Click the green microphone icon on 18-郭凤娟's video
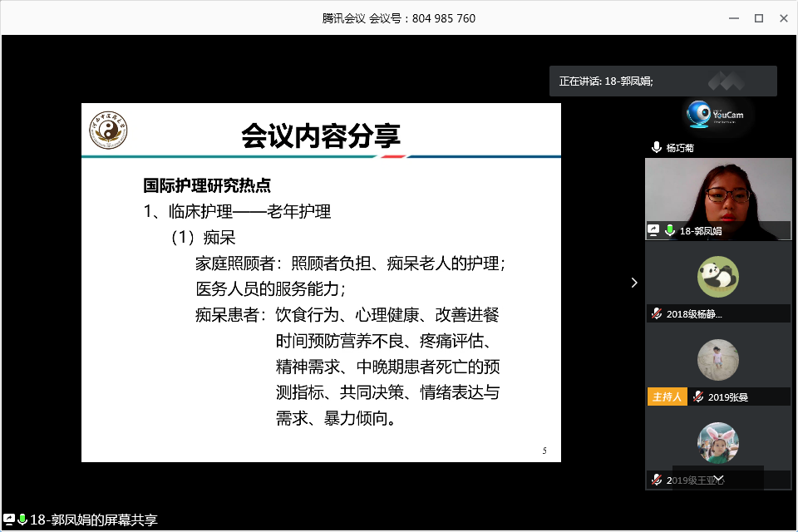The image size is (798, 532). pos(669,230)
